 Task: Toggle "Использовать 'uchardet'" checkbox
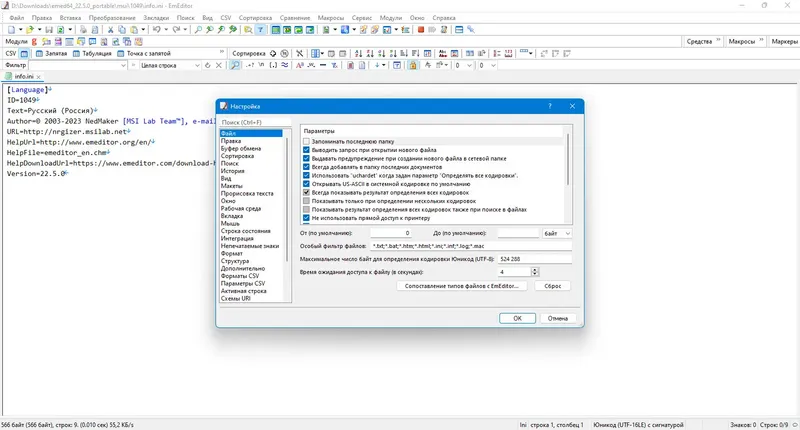pyautogui.click(x=306, y=175)
